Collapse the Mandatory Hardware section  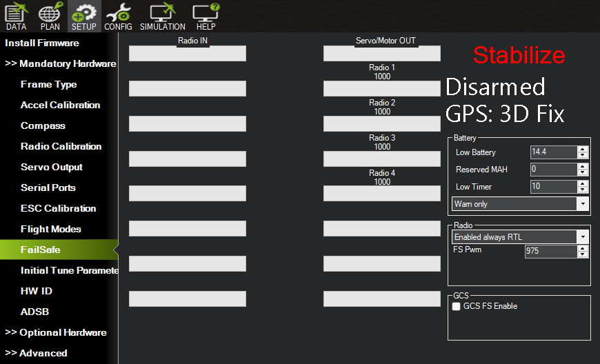(61, 63)
